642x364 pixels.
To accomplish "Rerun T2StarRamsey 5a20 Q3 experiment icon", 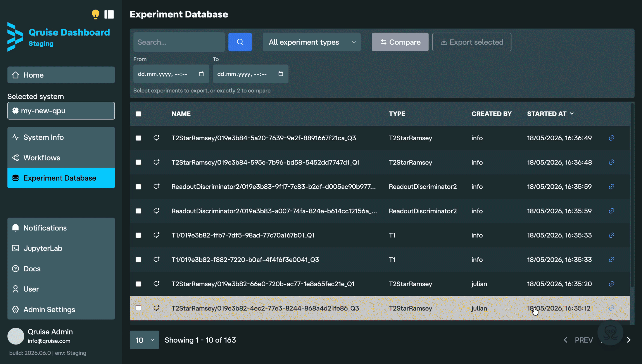I will [x=156, y=138].
